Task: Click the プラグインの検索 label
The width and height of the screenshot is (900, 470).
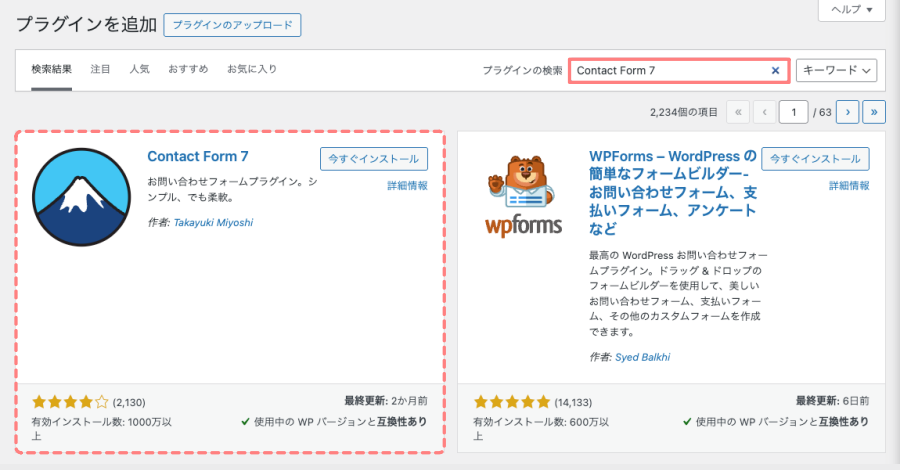Action: click(522, 71)
